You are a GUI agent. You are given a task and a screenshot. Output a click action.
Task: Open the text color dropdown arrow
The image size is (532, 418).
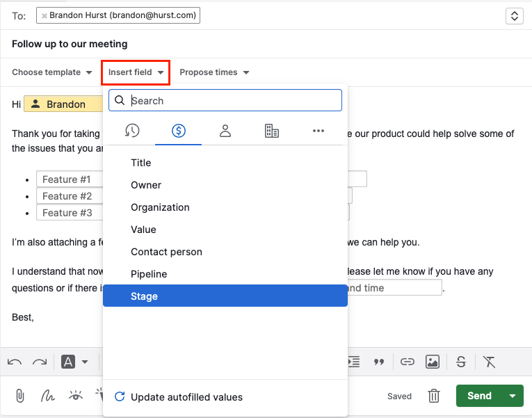coord(85,362)
